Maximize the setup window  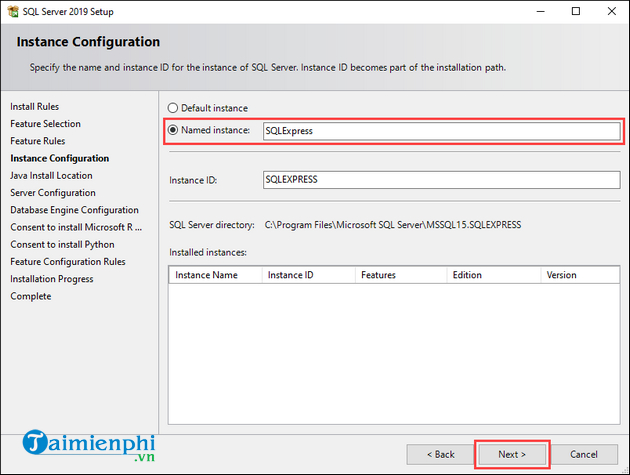point(576,11)
